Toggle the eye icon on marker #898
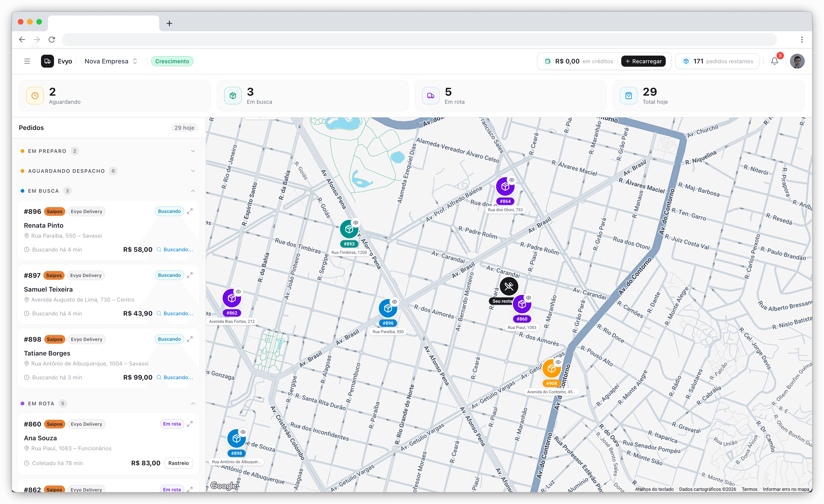 (x=243, y=432)
